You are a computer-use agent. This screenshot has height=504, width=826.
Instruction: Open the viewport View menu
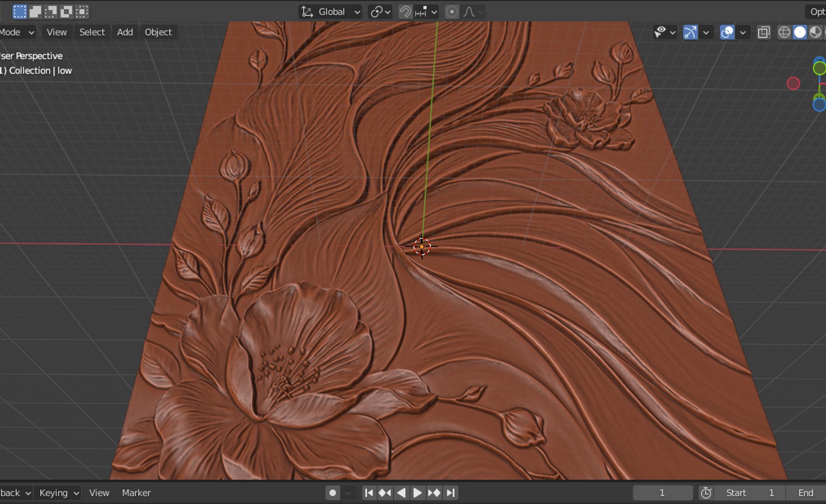click(56, 32)
